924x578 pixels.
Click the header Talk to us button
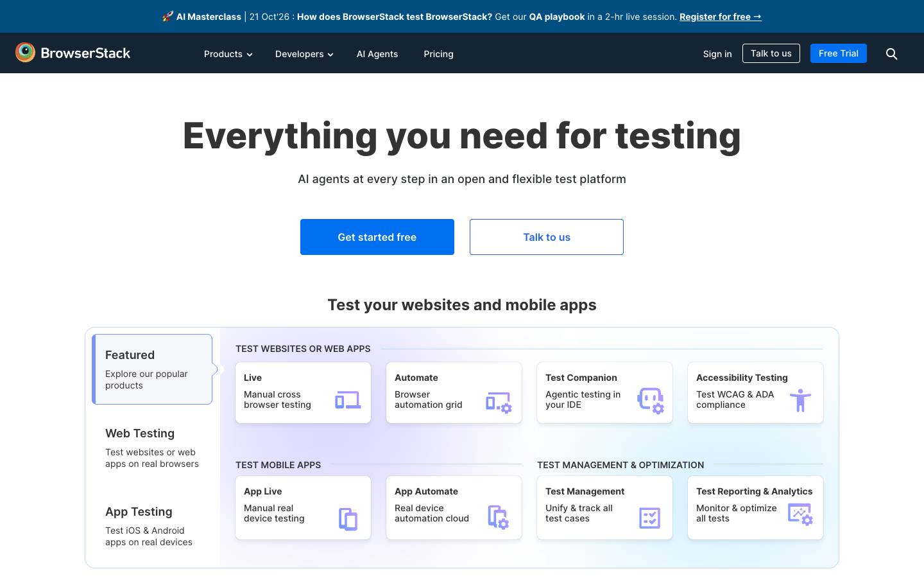(x=771, y=53)
